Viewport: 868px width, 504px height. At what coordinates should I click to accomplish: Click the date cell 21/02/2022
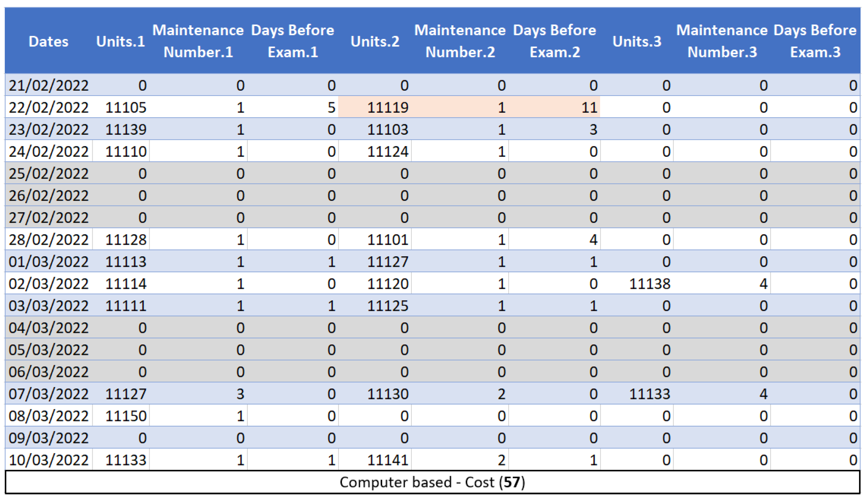[49, 86]
